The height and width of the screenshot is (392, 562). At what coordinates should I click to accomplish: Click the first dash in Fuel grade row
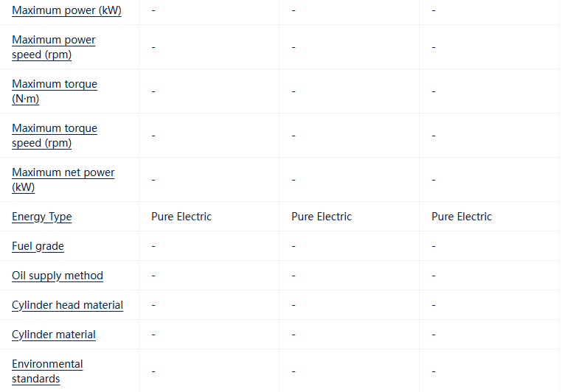click(x=153, y=246)
